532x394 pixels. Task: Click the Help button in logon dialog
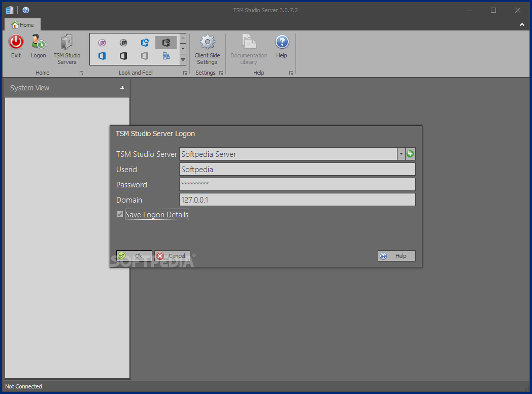[x=396, y=256]
